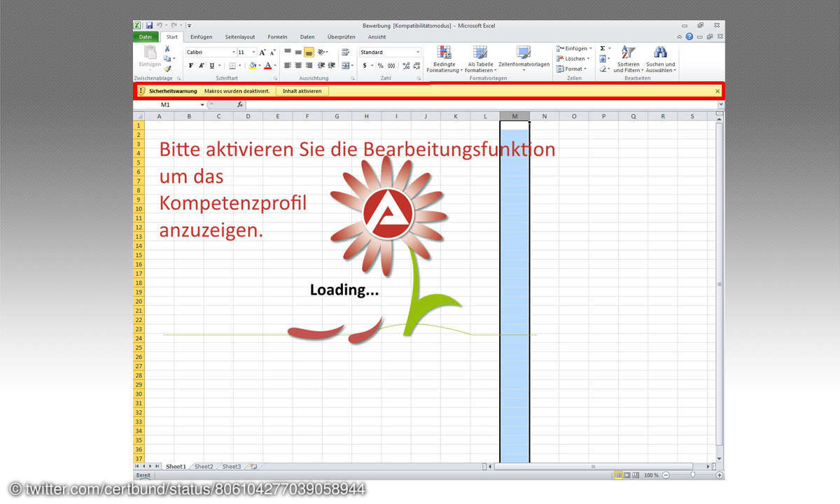Click the Undo arrow in quick access toolbar
The image size is (840, 504).
(160, 26)
